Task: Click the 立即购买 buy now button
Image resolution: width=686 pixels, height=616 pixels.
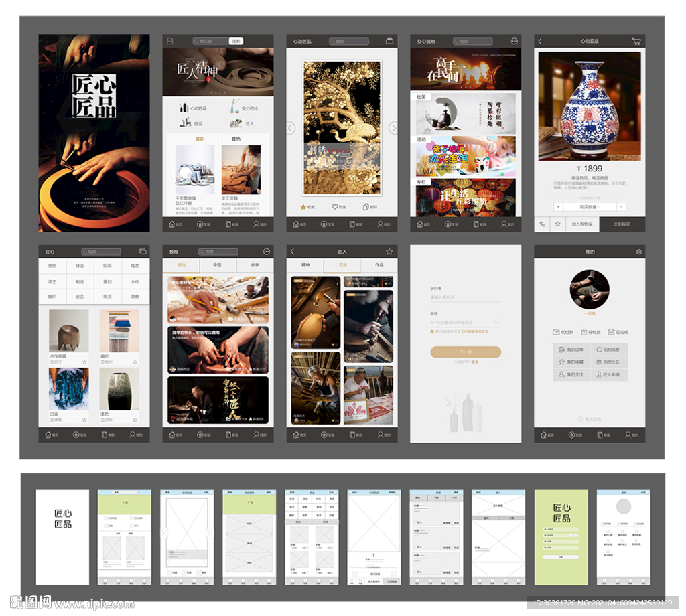Action: coord(622,224)
